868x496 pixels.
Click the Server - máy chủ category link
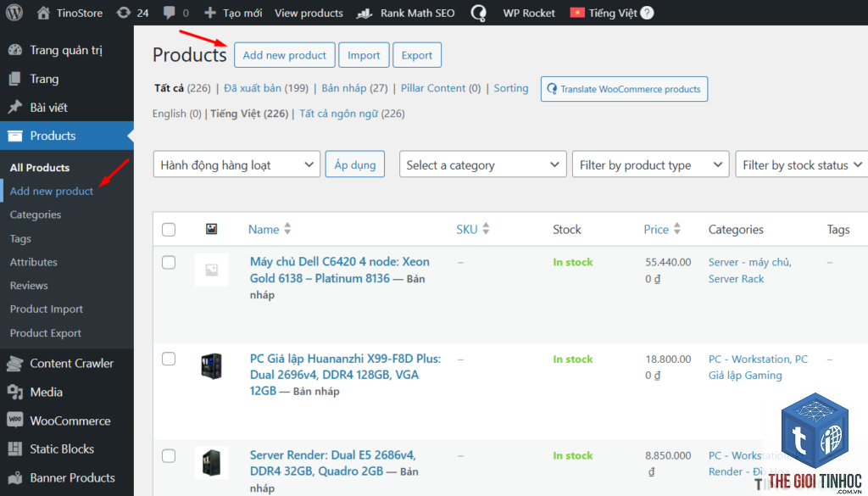click(x=749, y=262)
